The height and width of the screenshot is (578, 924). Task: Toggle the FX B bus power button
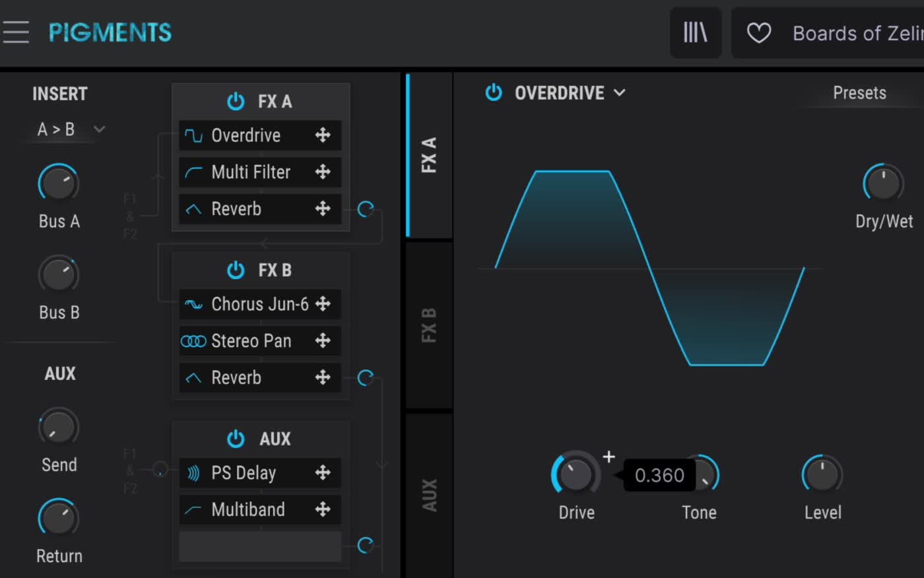click(236, 270)
